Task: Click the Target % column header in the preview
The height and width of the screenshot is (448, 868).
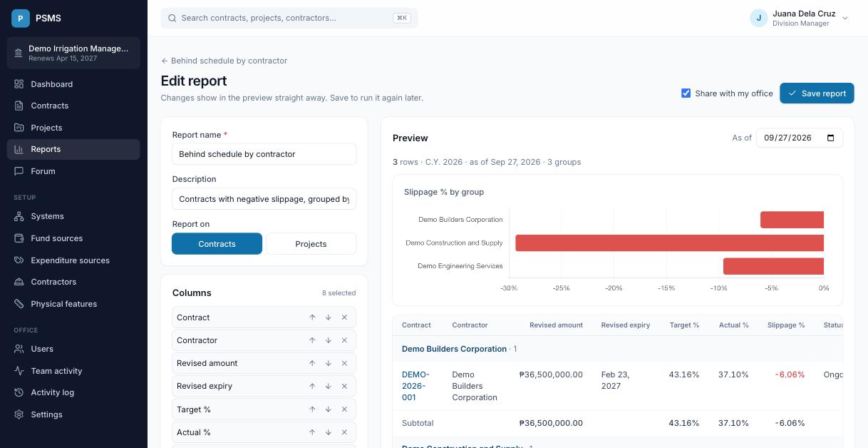Action: (684, 325)
